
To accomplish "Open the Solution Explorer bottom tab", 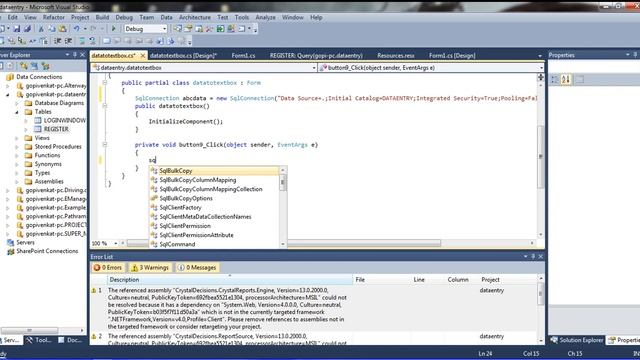I will [x=576, y=340].
